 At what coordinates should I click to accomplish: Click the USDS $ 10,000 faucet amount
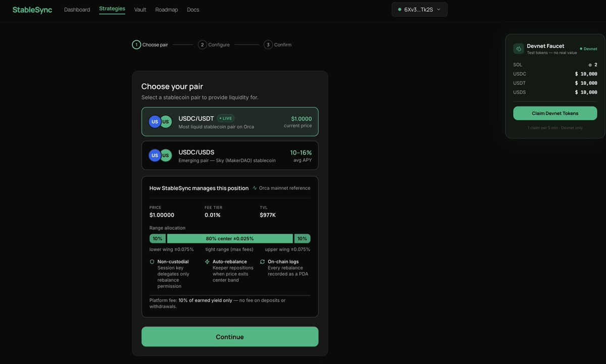pos(586,92)
